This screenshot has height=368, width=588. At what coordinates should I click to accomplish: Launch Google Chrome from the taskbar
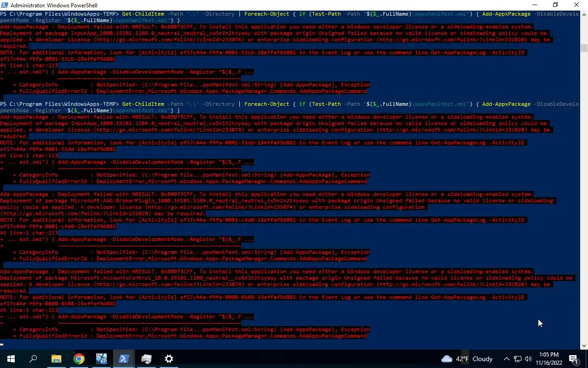pos(79,359)
